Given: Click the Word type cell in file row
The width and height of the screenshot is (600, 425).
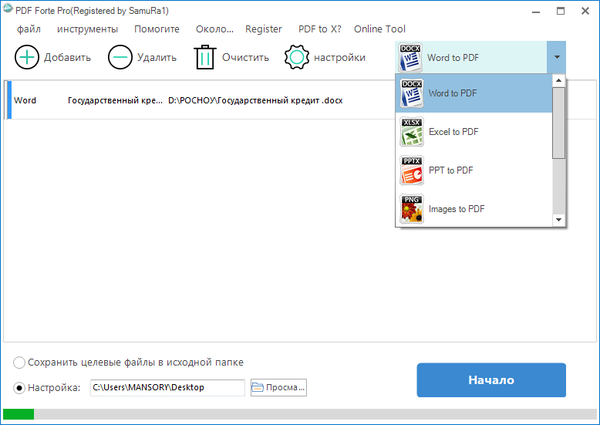Looking at the screenshot, I should [x=25, y=101].
